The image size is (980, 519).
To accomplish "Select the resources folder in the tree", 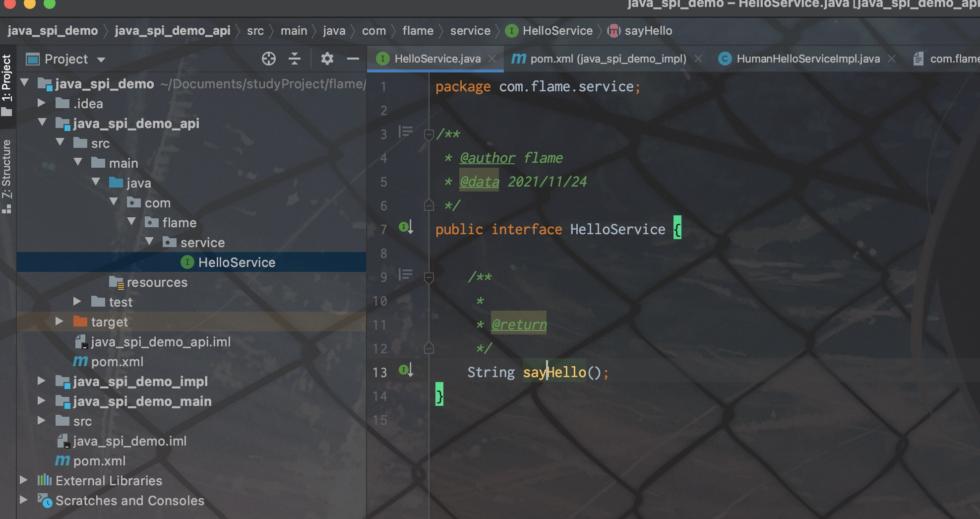I will click(149, 282).
